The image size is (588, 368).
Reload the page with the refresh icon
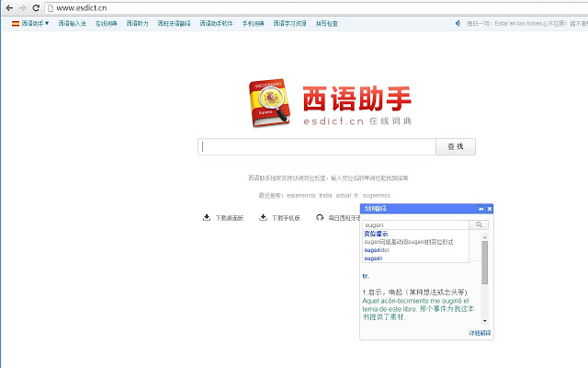[36, 8]
